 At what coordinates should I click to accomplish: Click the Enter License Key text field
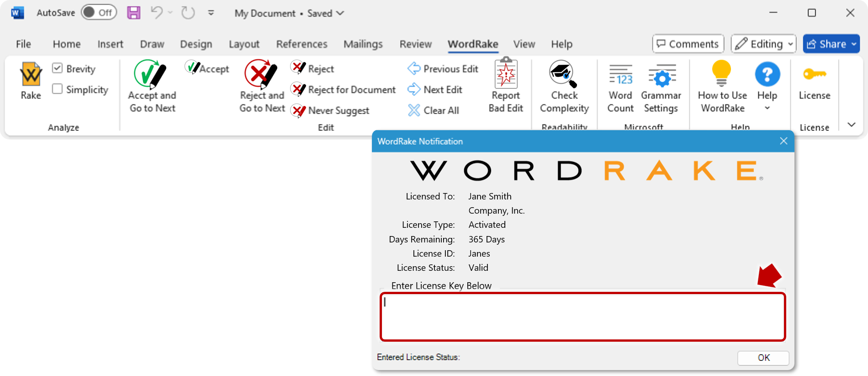pyautogui.click(x=582, y=317)
